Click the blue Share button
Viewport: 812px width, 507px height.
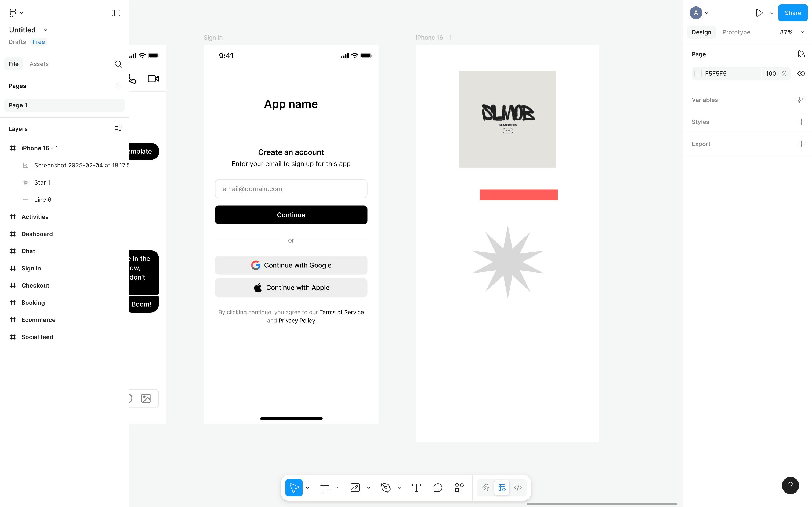[x=793, y=13]
